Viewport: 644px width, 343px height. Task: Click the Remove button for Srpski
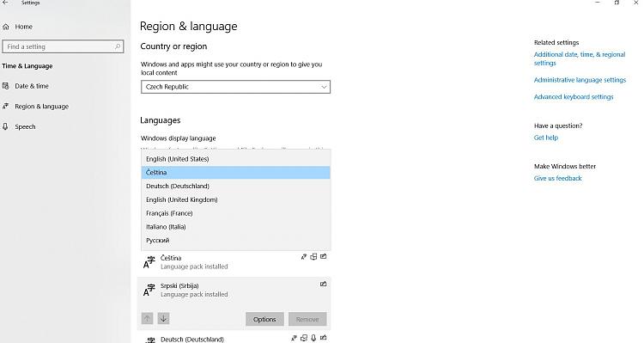307,319
